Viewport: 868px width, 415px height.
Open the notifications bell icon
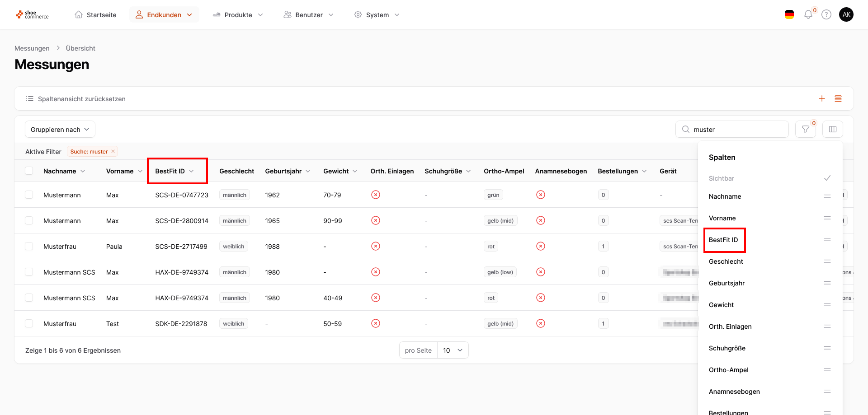click(808, 15)
